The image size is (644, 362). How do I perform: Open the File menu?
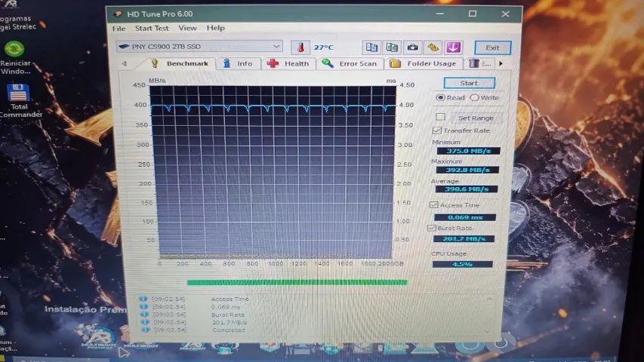pos(119,29)
